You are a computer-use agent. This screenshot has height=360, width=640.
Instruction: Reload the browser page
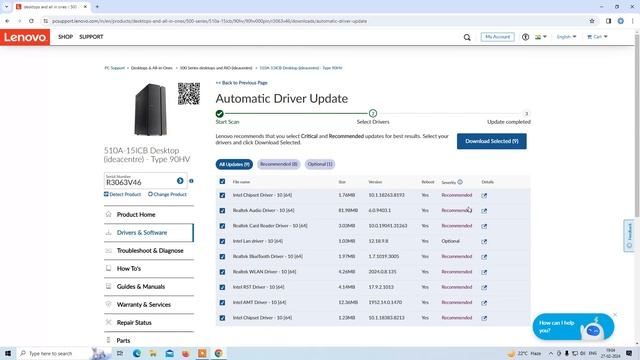pyautogui.click(x=31, y=21)
